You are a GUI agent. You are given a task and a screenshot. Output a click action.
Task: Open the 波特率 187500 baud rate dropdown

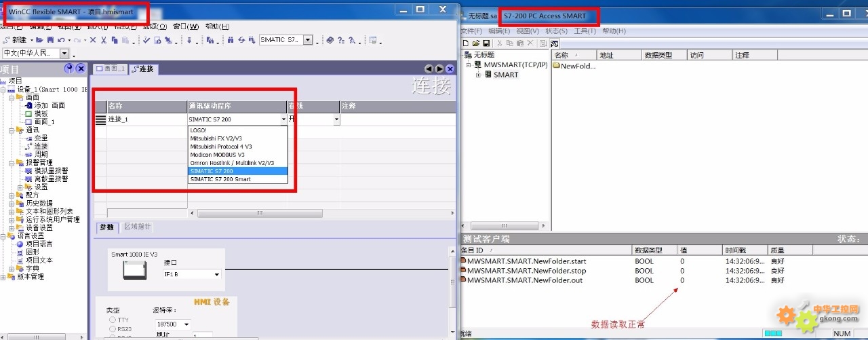186,324
